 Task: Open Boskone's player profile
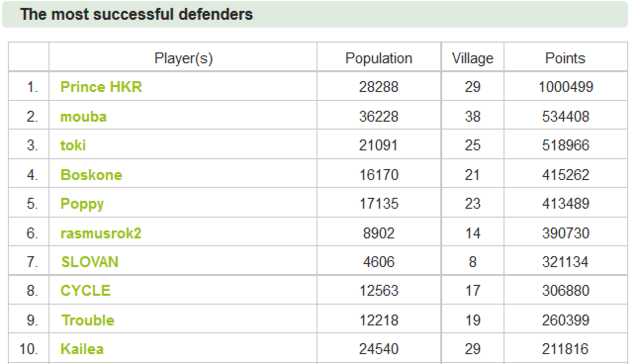pyautogui.click(x=91, y=175)
